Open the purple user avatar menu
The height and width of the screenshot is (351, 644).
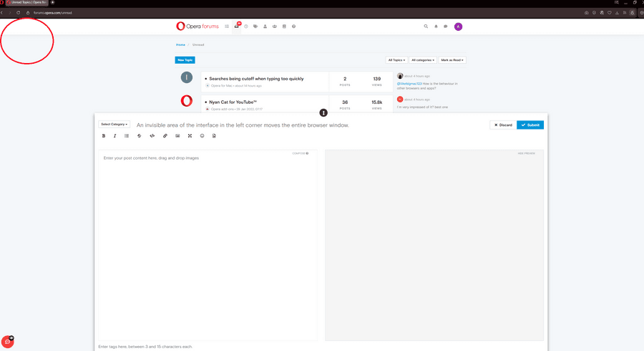pyautogui.click(x=459, y=27)
